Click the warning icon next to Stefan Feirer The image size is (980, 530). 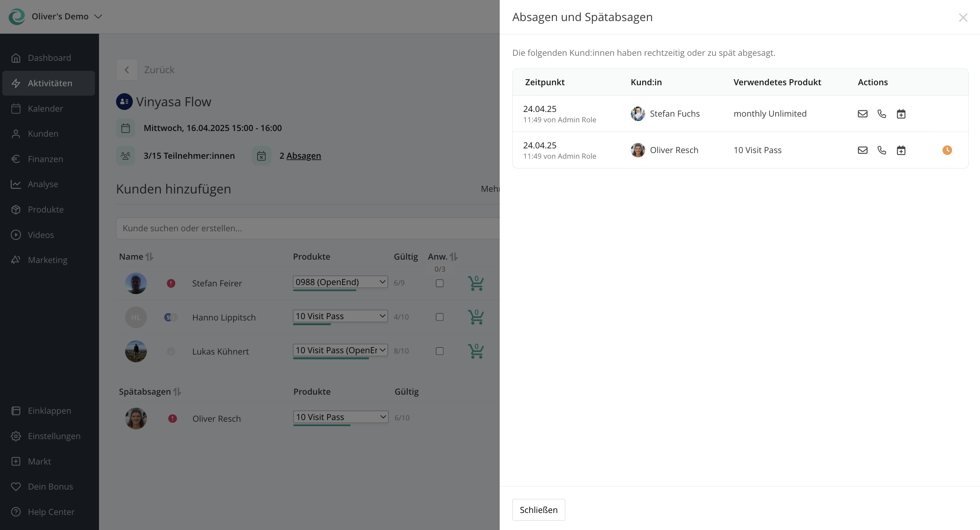(x=172, y=283)
